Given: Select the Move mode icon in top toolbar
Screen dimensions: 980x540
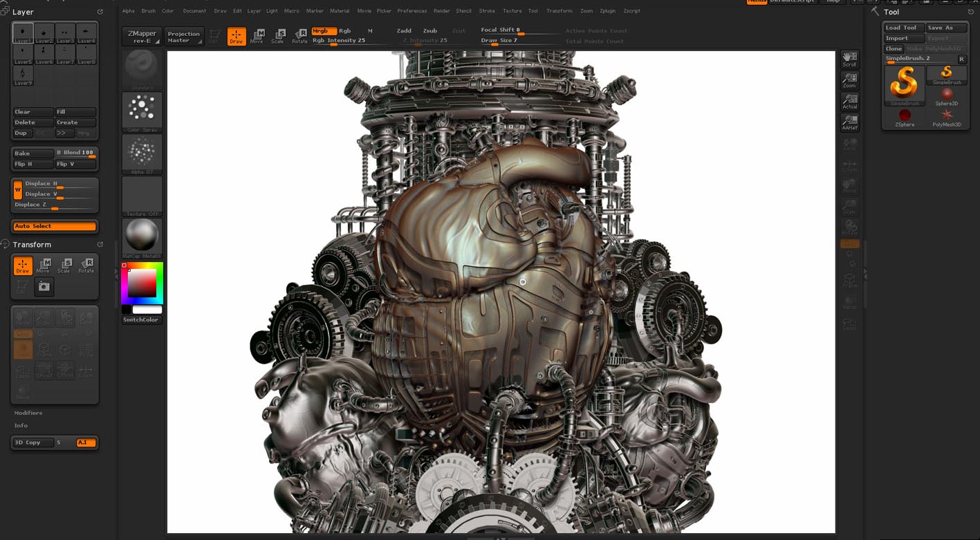Looking at the screenshot, I should 257,36.
